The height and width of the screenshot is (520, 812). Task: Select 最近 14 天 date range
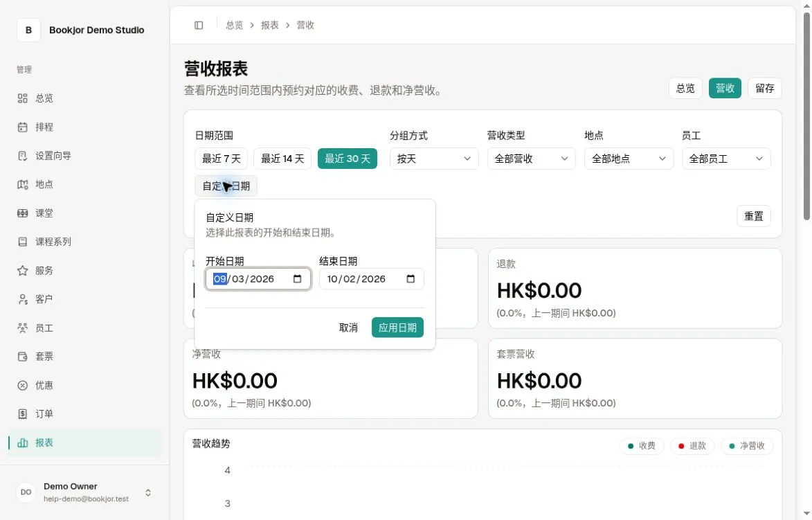282,159
